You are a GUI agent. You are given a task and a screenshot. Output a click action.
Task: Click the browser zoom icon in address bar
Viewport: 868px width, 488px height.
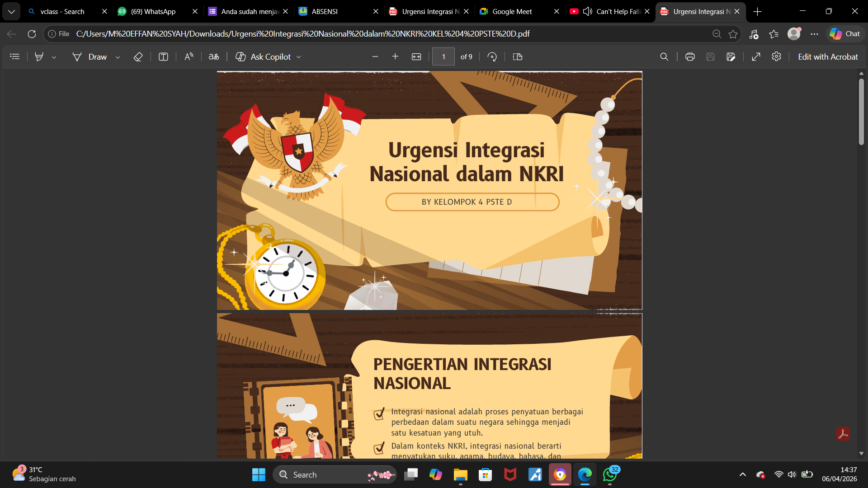click(x=717, y=34)
